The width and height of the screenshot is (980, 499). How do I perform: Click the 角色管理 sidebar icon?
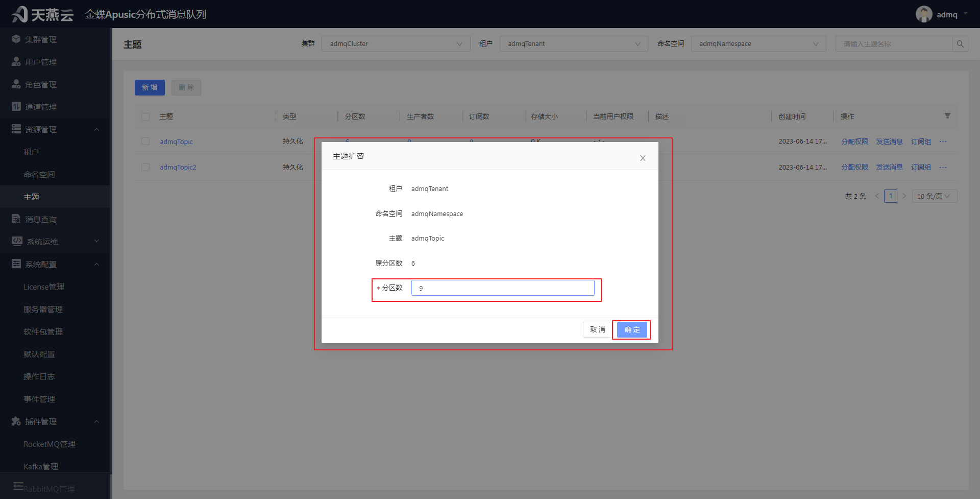(x=16, y=84)
